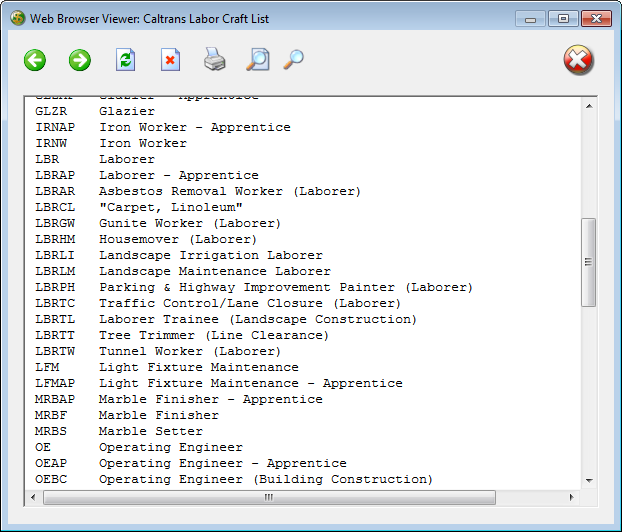This screenshot has width=622, height=532.
Task: Click 'Parking & Highway Improvement Painter (Laborer)'
Action: point(286,287)
